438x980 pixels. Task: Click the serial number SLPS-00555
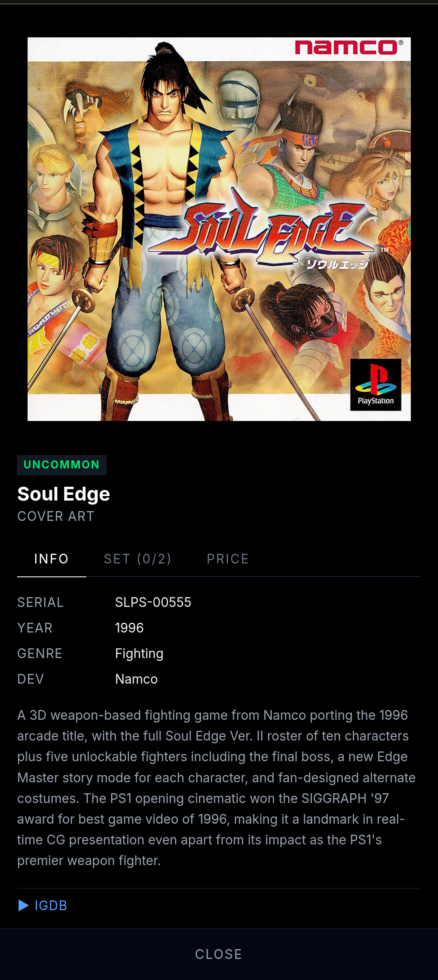[x=153, y=602]
